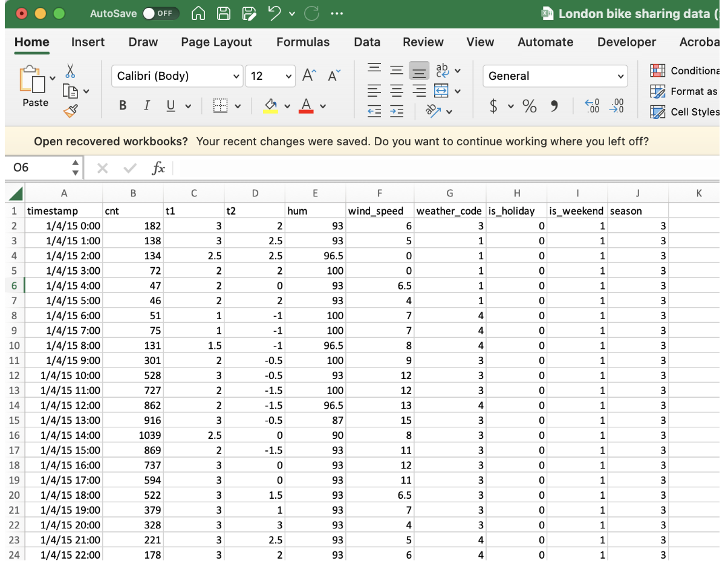This screenshot has width=728, height=561.
Task: Open the Review tab
Action: click(x=423, y=42)
